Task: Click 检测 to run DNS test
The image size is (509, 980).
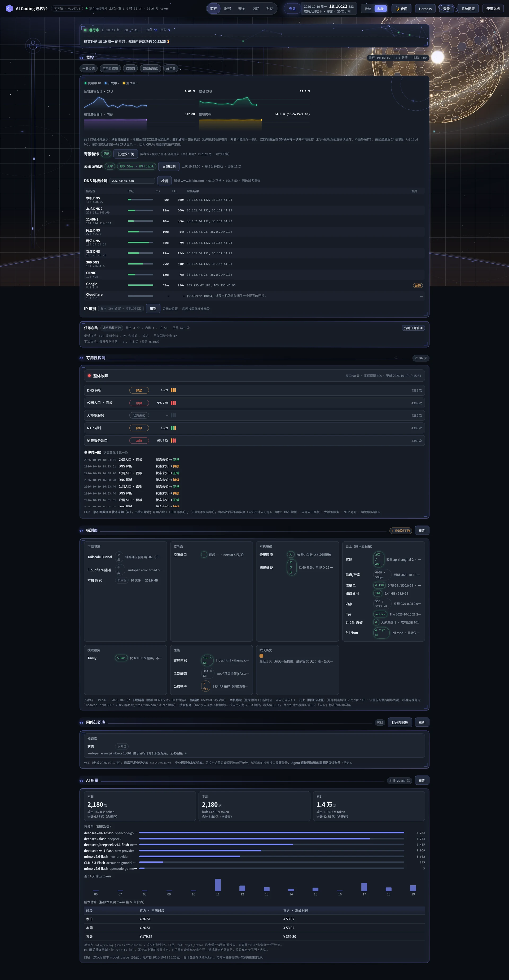Action: click(164, 181)
